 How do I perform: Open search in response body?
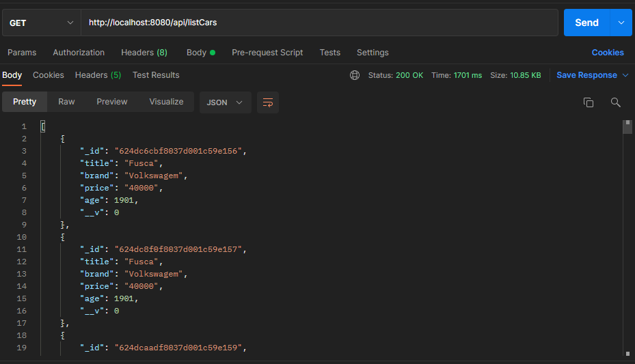pos(616,102)
